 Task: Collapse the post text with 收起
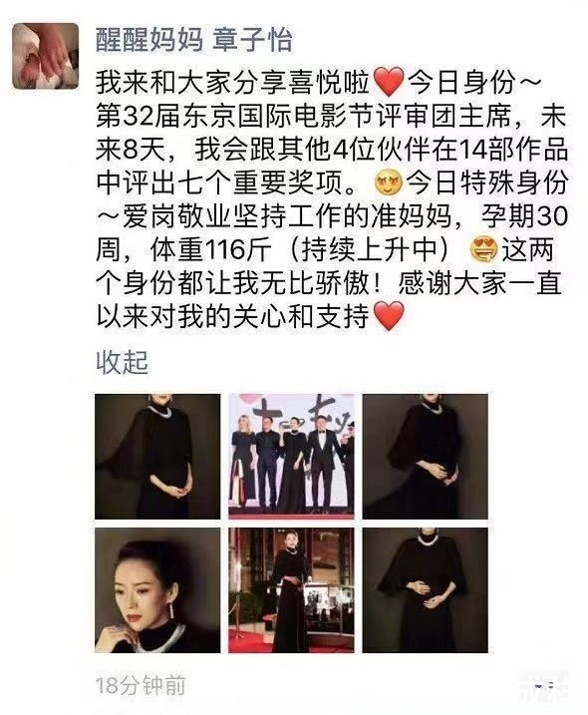tap(122, 363)
